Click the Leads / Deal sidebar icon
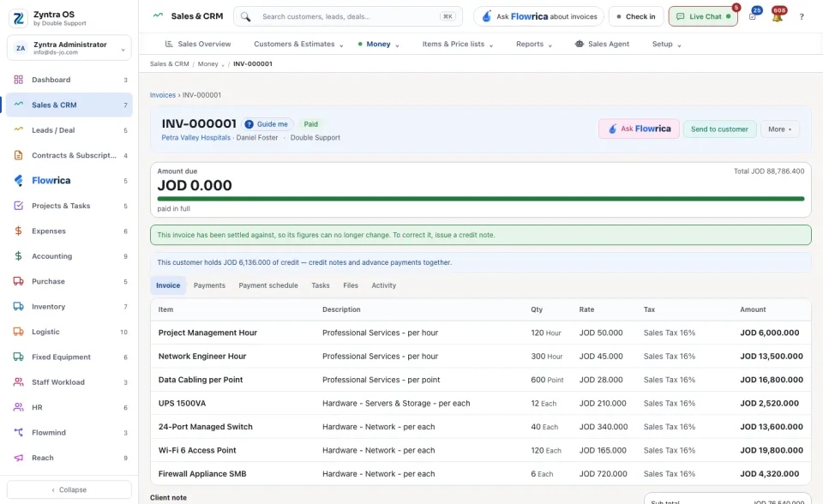The image size is (823, 504). point(18,129)
